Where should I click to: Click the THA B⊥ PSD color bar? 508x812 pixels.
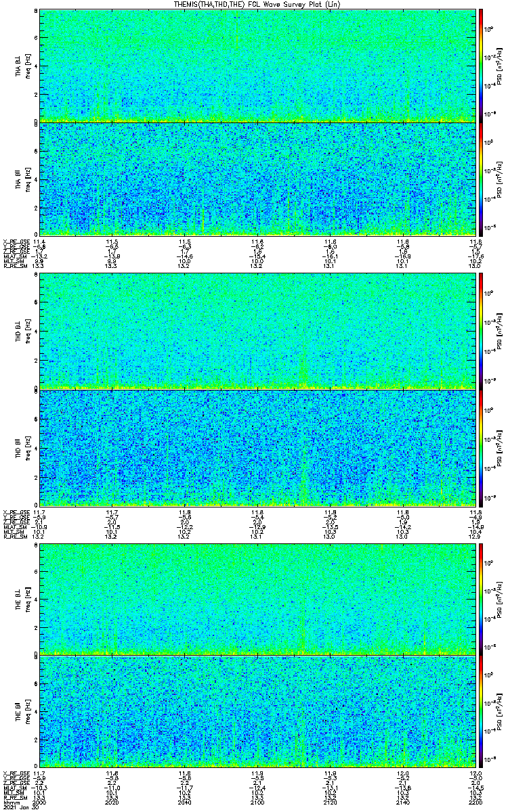click(x=480, y=66)
